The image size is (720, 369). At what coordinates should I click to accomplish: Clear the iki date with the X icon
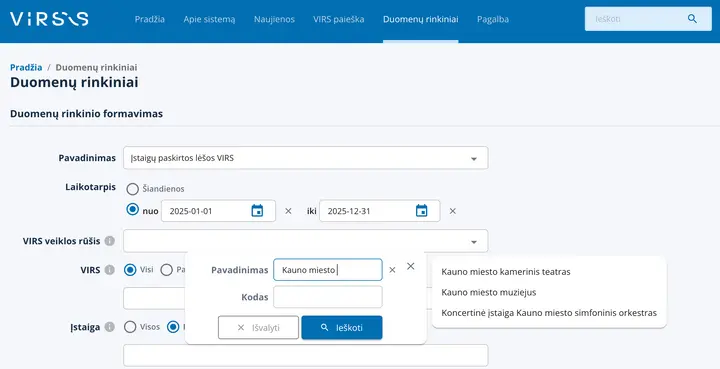coord(453,211)
